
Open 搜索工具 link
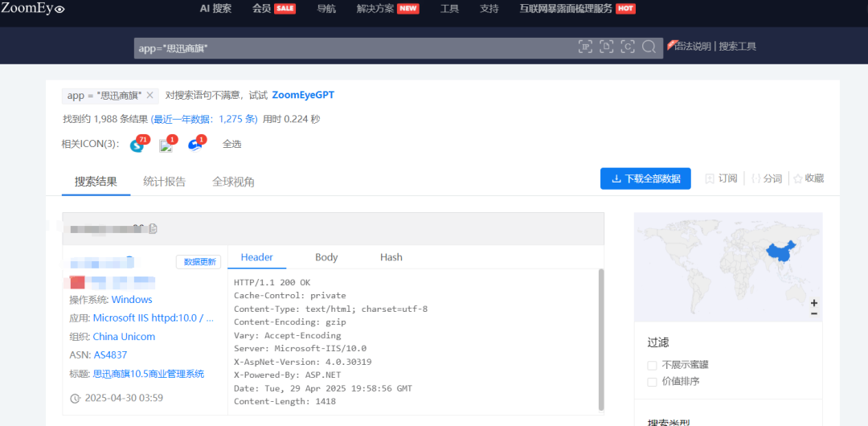pos(737,46)
